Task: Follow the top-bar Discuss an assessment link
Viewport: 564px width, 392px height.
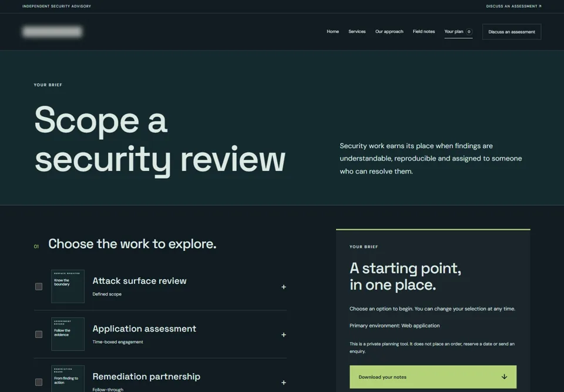Action: click(x=513, y=6)
